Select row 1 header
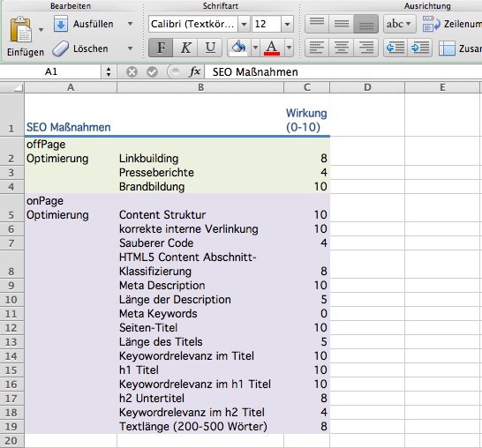482x448 pixels. pos(11,115)
